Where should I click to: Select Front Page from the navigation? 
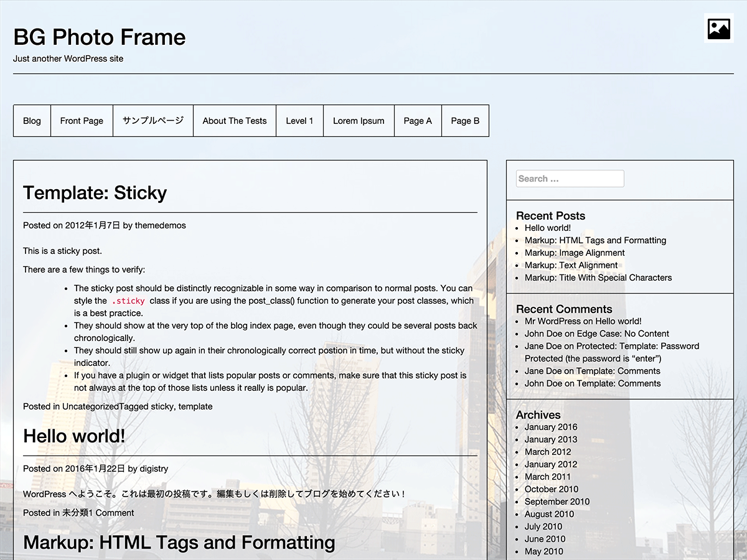82,121
